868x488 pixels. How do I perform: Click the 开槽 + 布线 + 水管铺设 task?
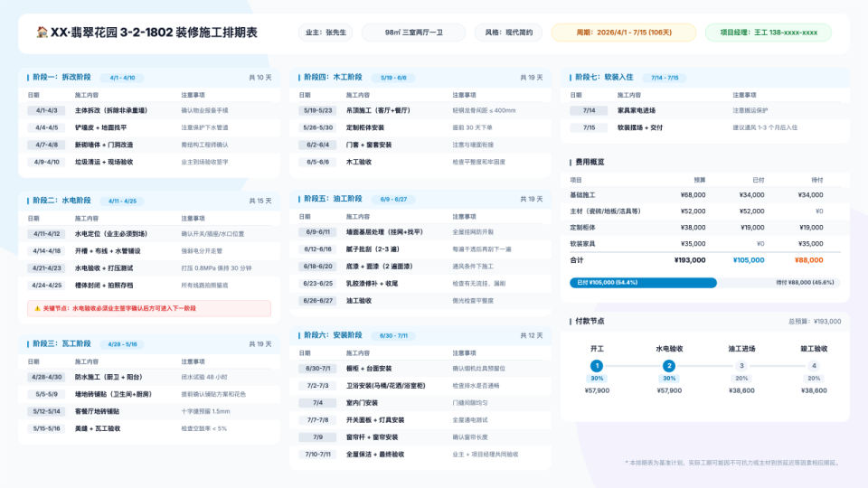108,251
